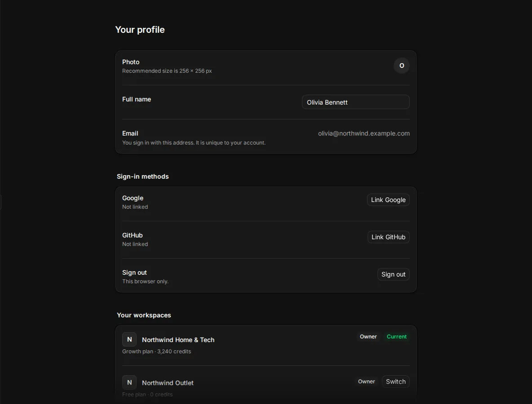
Task: Click the Sign out row label
Action: pos(134,272)
